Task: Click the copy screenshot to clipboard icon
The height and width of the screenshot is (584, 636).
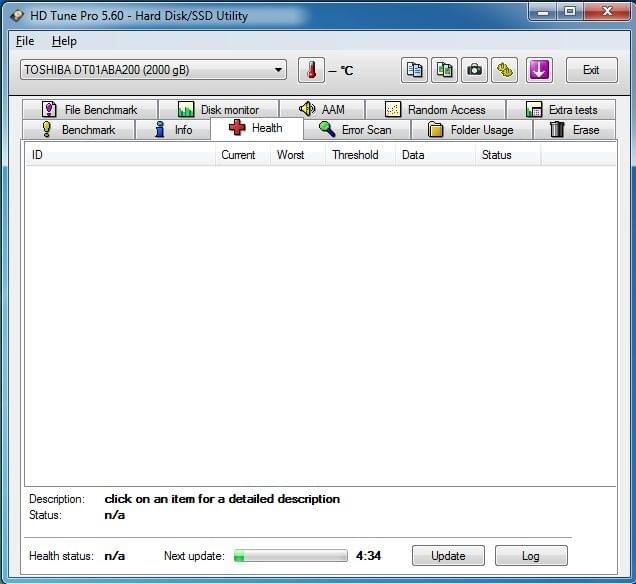Action: click(445, 70)
